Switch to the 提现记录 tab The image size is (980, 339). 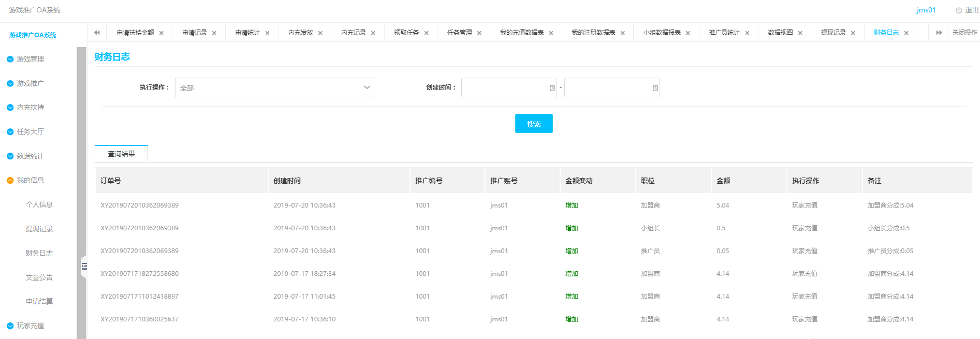point(833,33)
